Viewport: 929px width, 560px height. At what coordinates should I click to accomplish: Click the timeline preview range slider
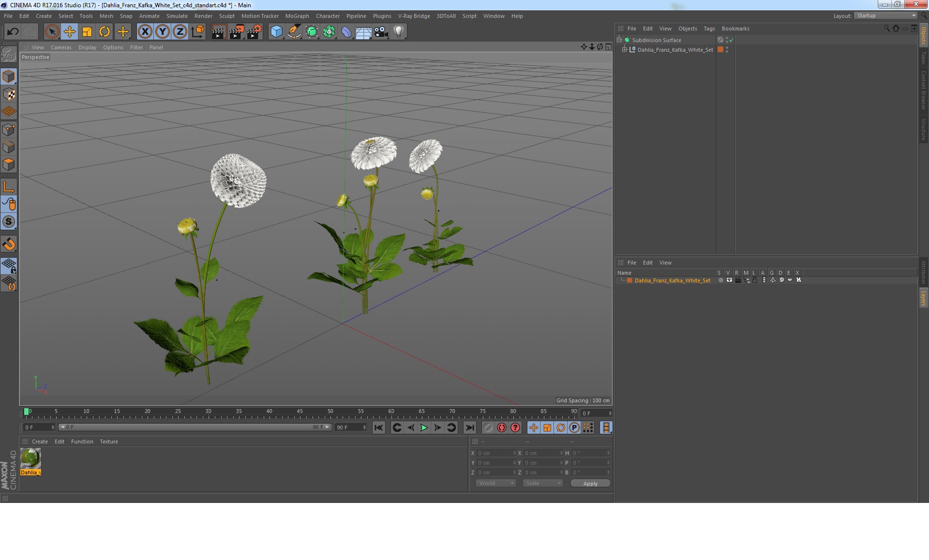(195, 427)
